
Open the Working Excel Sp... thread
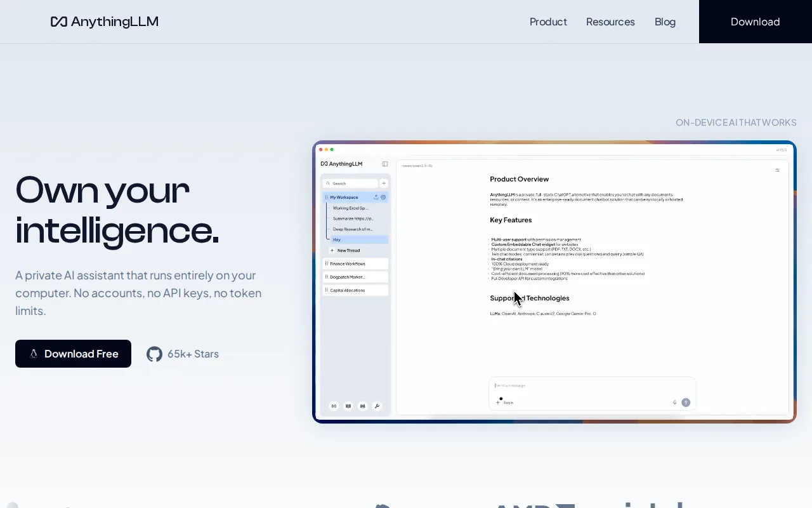pyautogui.click(x=350, y=208)
